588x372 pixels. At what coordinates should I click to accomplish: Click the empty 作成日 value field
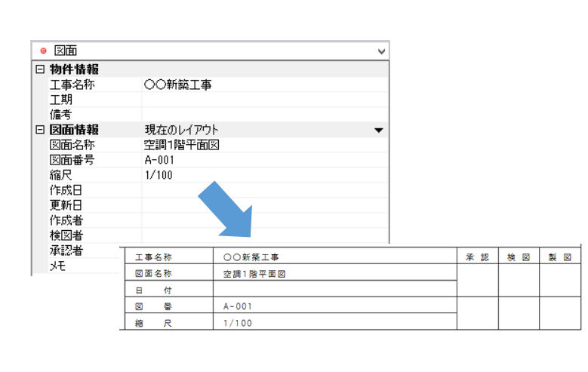tap(265, 190)
